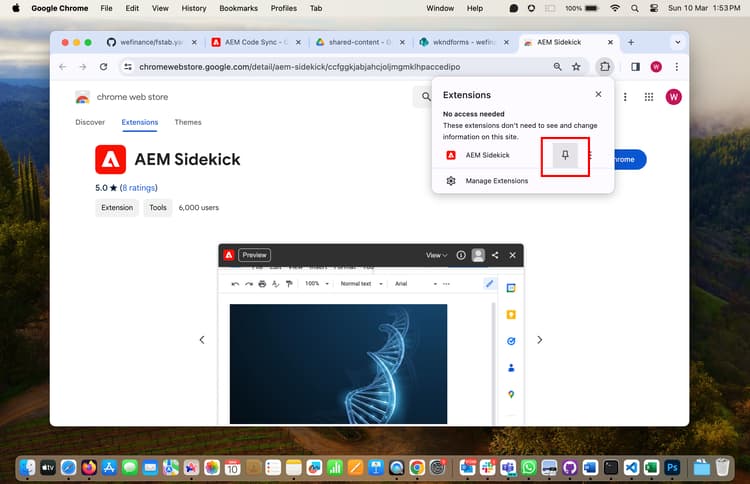
Task: Open Finder from the dock
Action: pos(28,467)
